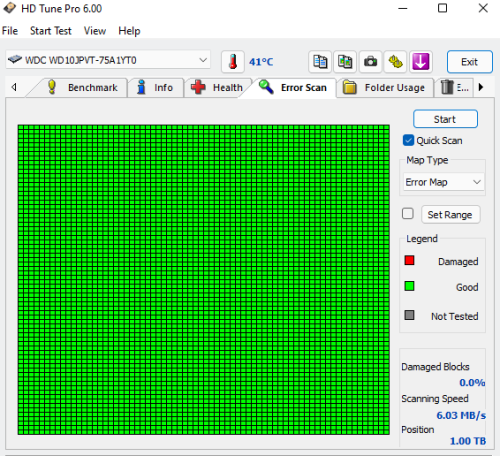This screenshot has width=500, height=456.
Task: Expand the Map Type Error Map dropdown
Action: pyautogui.click(x=443, y=182)
